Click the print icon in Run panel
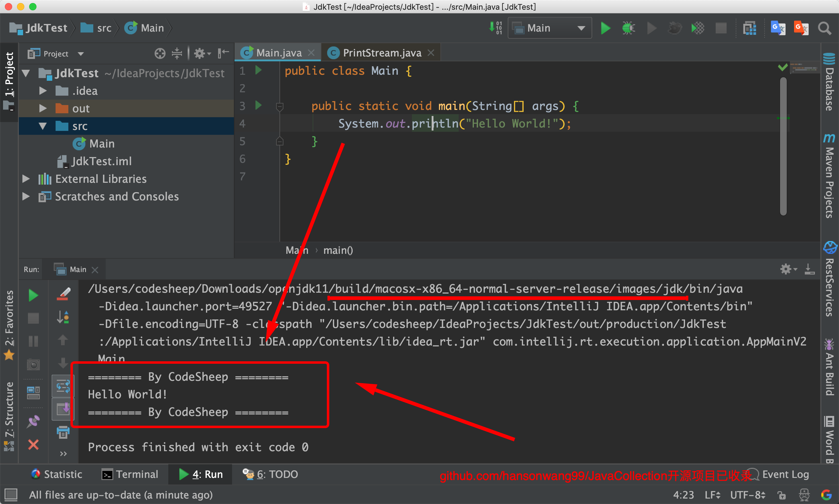839x504 pixels. click(63, 432)
